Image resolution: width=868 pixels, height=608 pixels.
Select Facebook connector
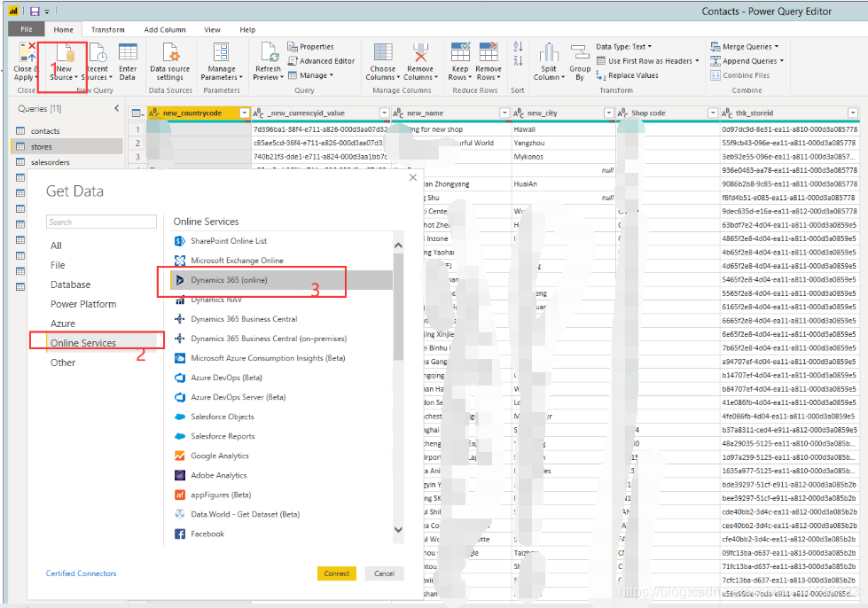pos(281,534)
